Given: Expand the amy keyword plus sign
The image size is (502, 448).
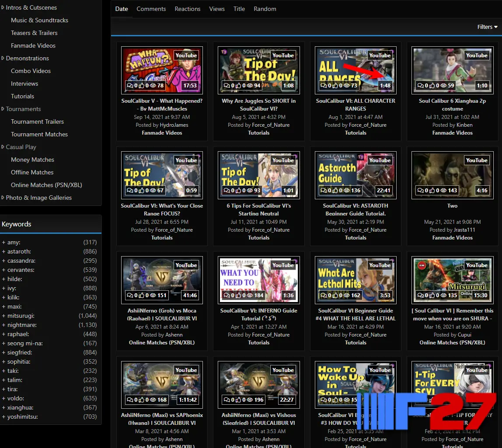Looking at the screenshot, I should 3,243.
